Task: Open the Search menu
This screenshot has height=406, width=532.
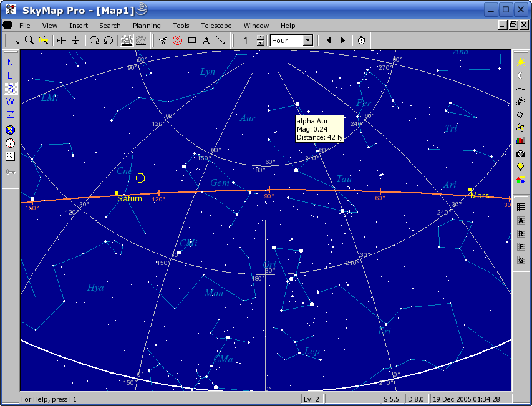Action: pyautogui.click(x=110, y=26)
